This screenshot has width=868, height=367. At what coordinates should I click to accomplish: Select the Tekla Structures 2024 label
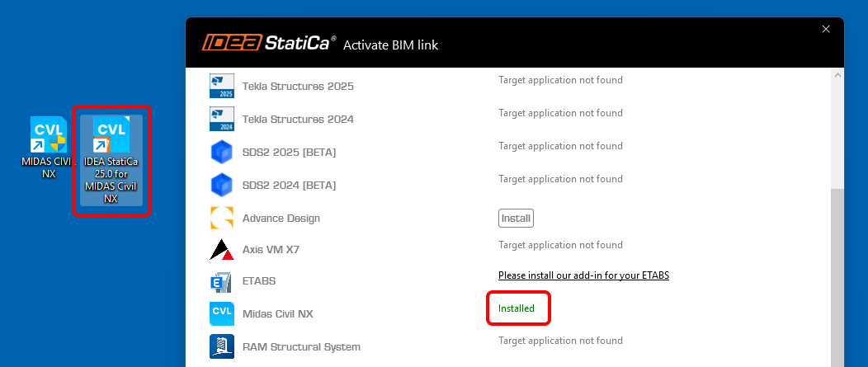point(298,119)
